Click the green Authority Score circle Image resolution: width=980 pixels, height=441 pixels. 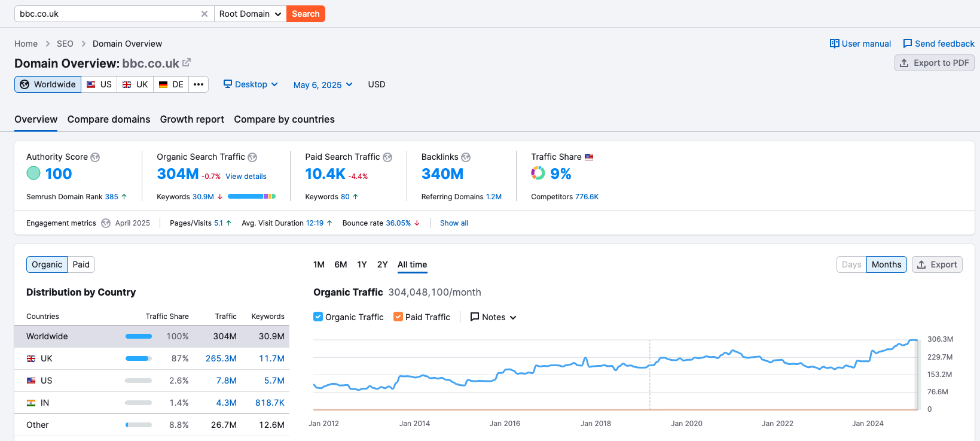pyautogui.click(x=33, y=174)
